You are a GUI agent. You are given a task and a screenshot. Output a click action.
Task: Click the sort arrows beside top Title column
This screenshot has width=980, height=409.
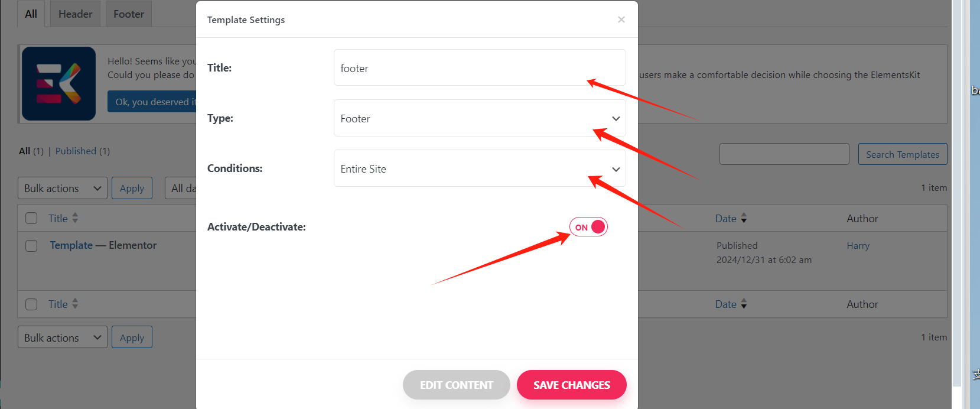75,218
